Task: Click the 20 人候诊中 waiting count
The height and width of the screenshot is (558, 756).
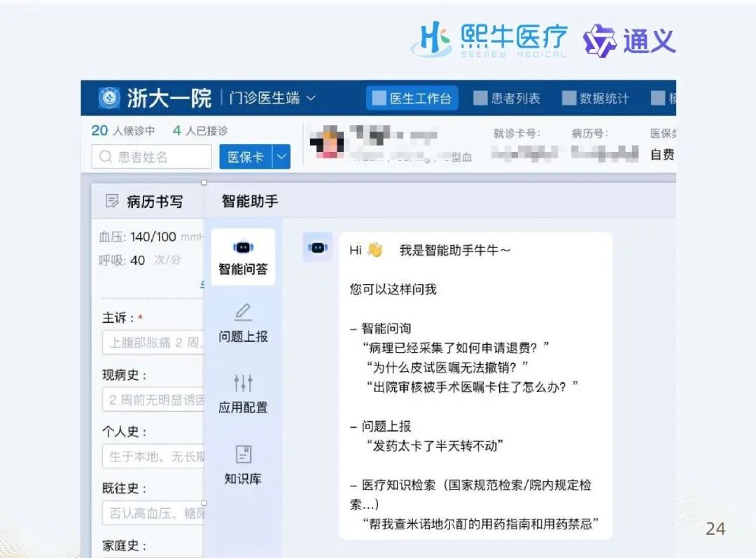Action: click(x=123, y=131)
